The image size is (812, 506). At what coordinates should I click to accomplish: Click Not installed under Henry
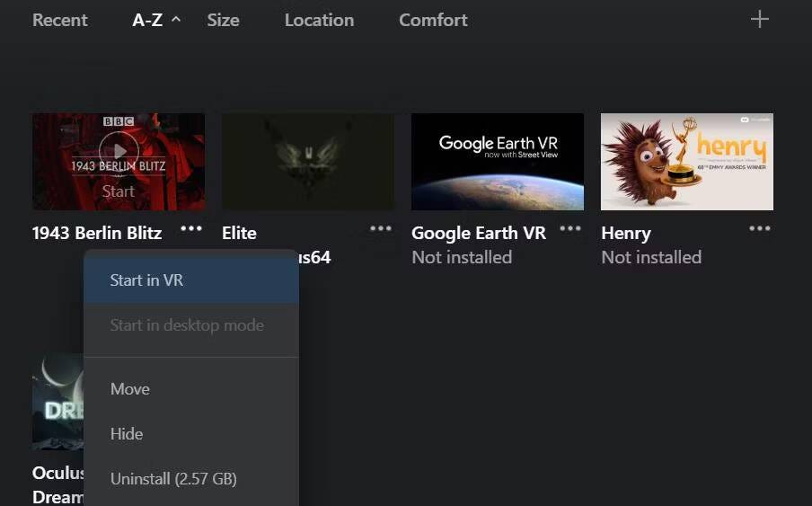651,257
